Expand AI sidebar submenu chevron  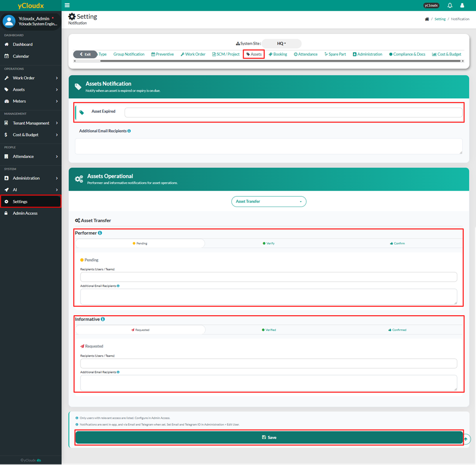[57, 190]
